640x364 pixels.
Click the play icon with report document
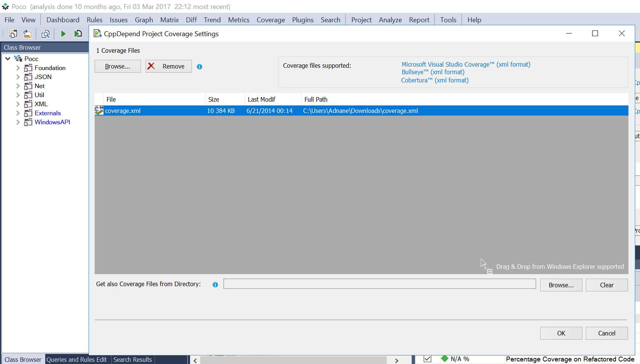(x=78, y=34)
